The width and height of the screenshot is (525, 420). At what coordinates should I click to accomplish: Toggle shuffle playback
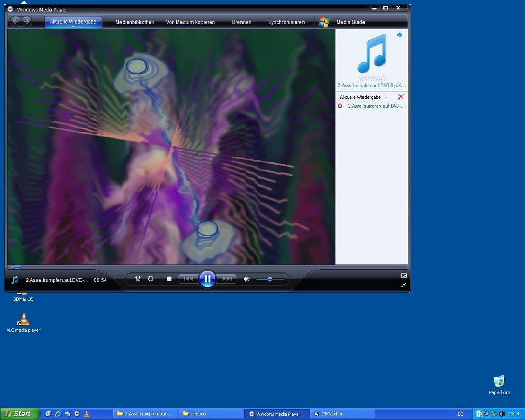137,279
